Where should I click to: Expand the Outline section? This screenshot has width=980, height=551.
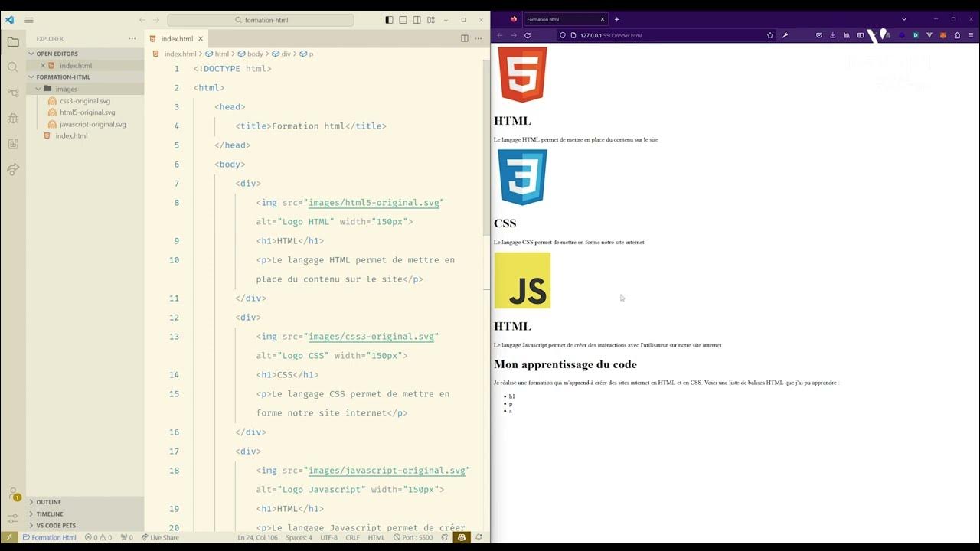coord(85,502)
